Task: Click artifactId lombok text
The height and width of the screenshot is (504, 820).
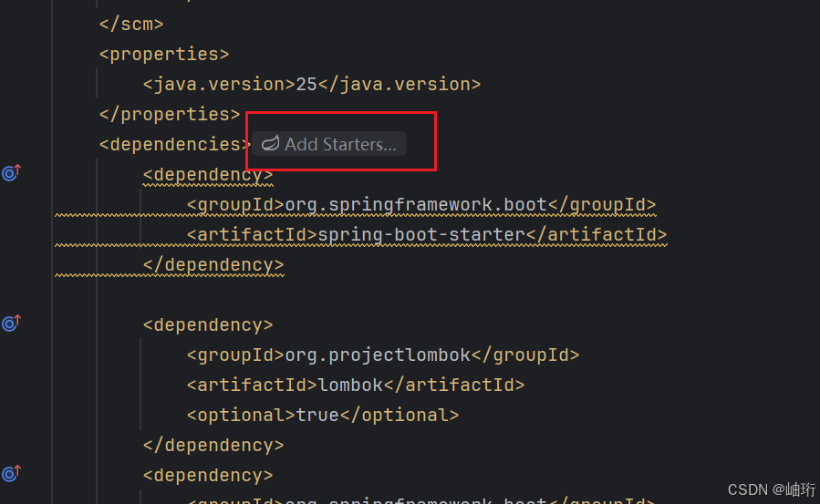Action: tap(350, 385)
